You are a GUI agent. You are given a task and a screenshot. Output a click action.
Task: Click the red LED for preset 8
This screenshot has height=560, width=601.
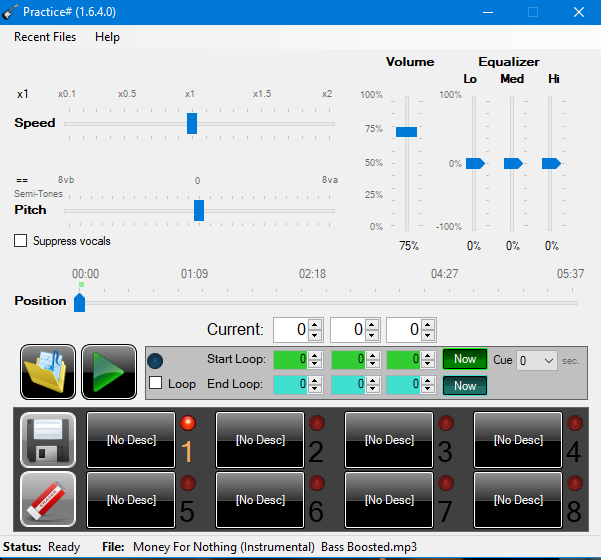575,483
